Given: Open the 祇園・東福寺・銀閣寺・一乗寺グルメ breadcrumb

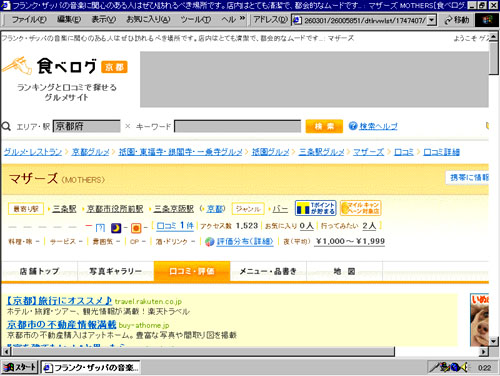Looking at the screenshot, I should tap(180, 152).
